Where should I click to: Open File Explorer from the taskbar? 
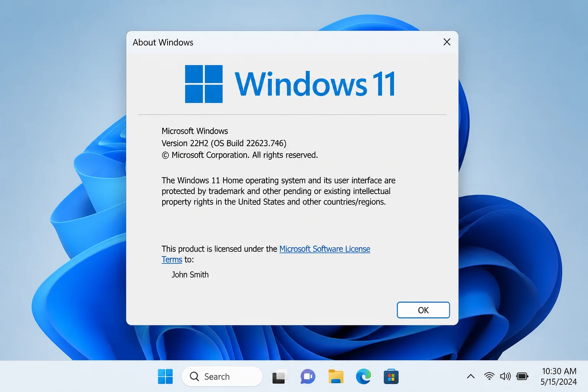pyautogui.click(x=336, y=377)
